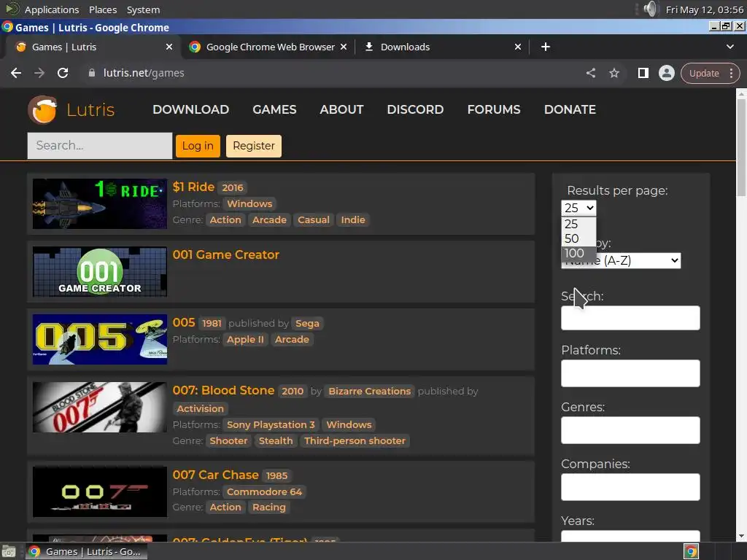Click the lock icon beside the URL
Image resolution: width=747 pixels, height=560 pixels.
tap(91, 73)
